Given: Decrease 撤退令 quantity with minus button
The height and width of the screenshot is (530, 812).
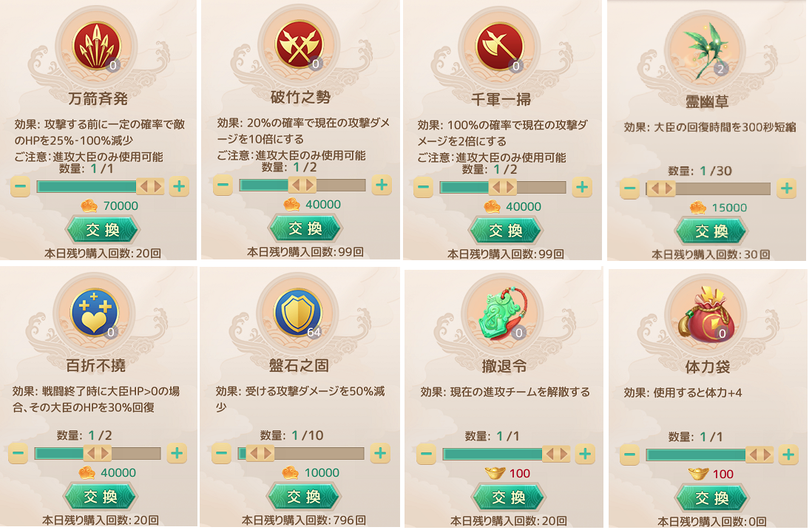Looking at the screenshot, I should (x=426, y=455).
